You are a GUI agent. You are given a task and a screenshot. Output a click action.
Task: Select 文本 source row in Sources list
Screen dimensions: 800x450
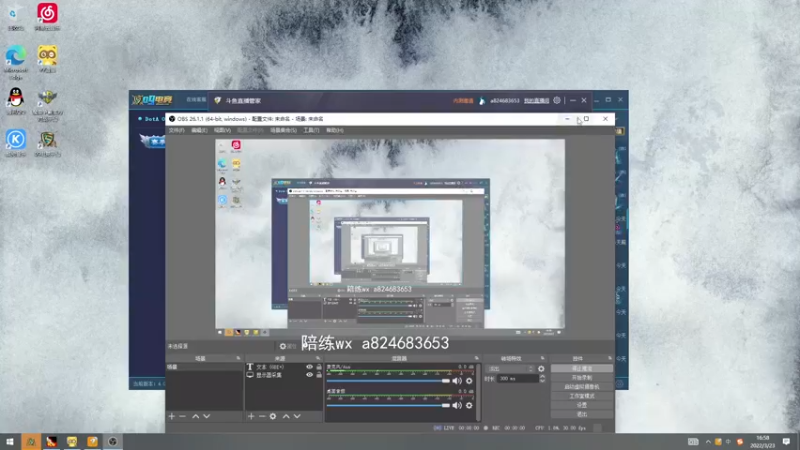click(x=284, y=367)
